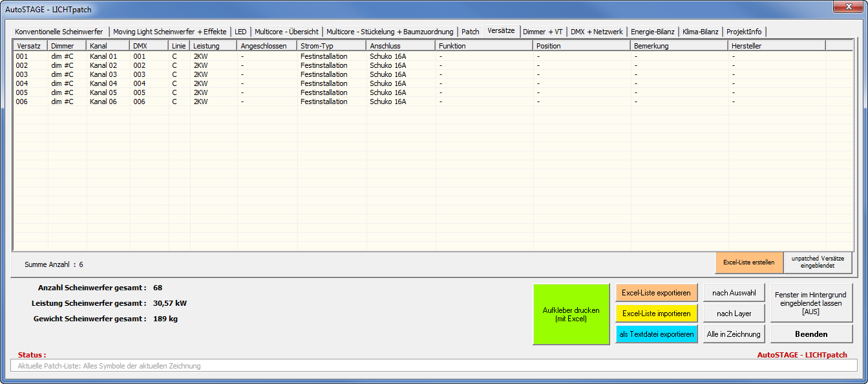Switch to the DMX + Netzwerk tab
The image size is (868, 384).
tap(596, 32)
